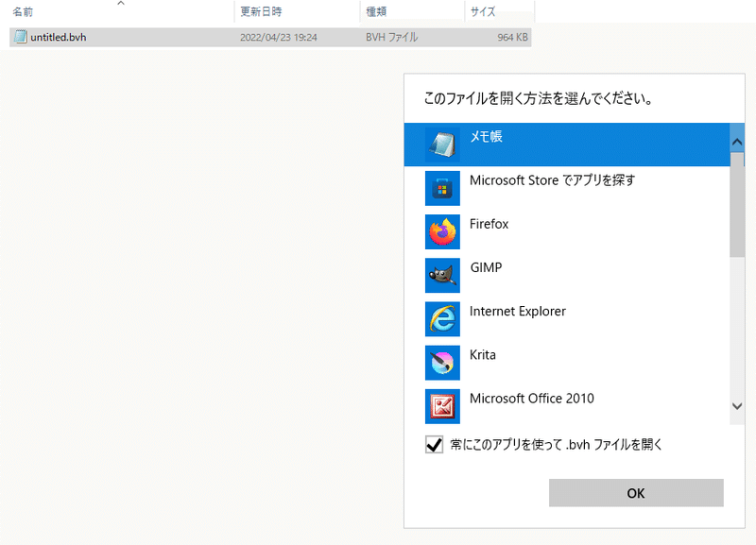Viewport: 756px width, 545px height.
Task: Click the app list scrollbar thumb
Action: [737, 205]
